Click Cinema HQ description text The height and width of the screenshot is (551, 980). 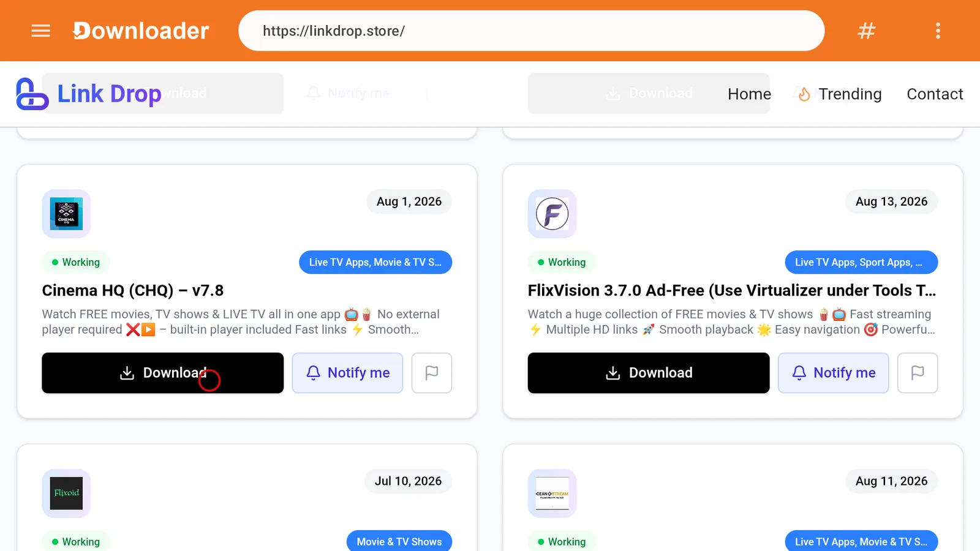(241, 322)
